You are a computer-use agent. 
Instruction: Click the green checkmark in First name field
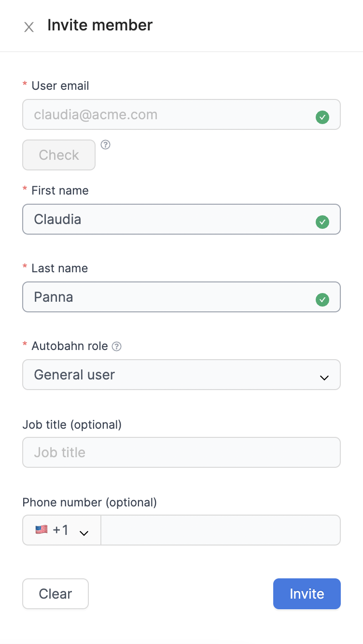coord(322,222)
